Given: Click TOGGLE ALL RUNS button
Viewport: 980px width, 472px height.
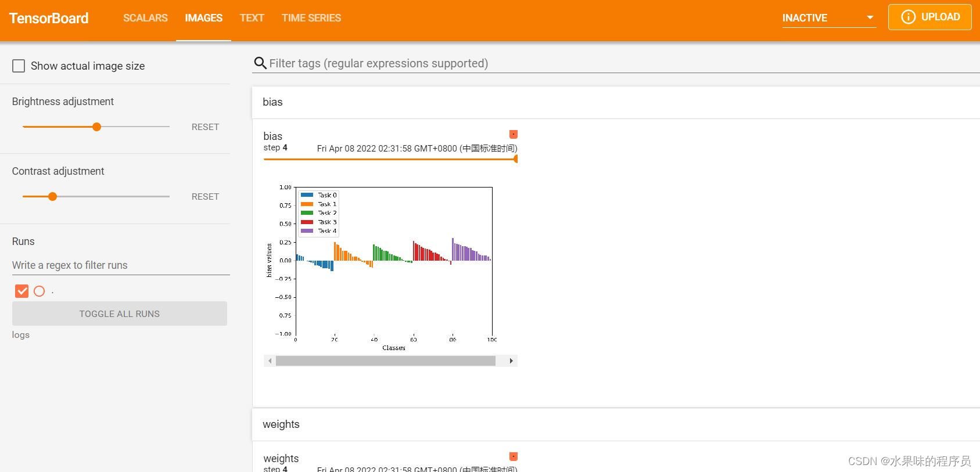Looking at the screenshot, I should coord(120,314).
